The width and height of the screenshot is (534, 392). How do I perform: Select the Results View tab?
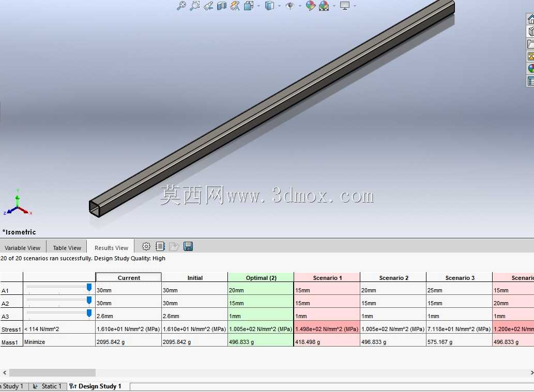[111, 248]
